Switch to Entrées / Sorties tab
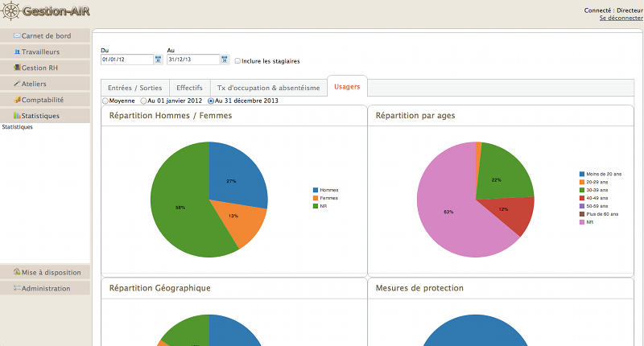 pyautogui.click(x=135, y=88)
